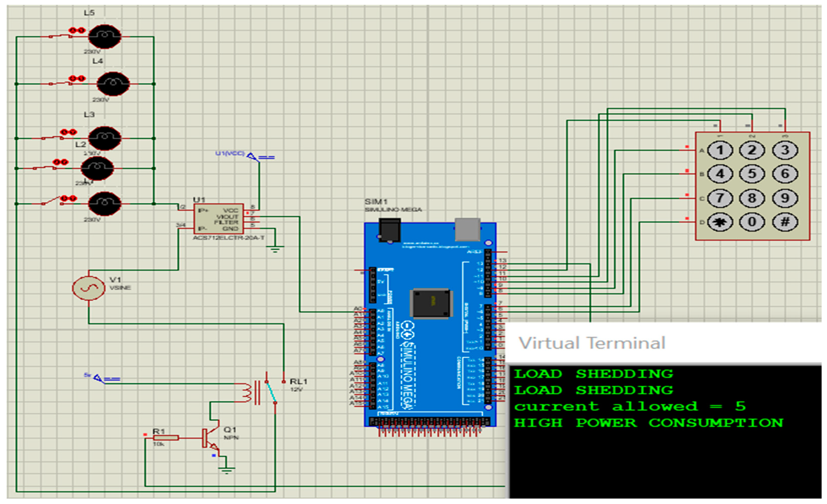
Task: Select the U1 ACS712 current sensor
Action: [218, 219]
